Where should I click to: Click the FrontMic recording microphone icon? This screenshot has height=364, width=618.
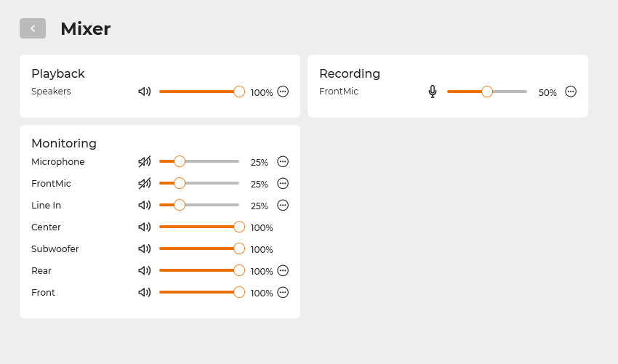point(433,92)
